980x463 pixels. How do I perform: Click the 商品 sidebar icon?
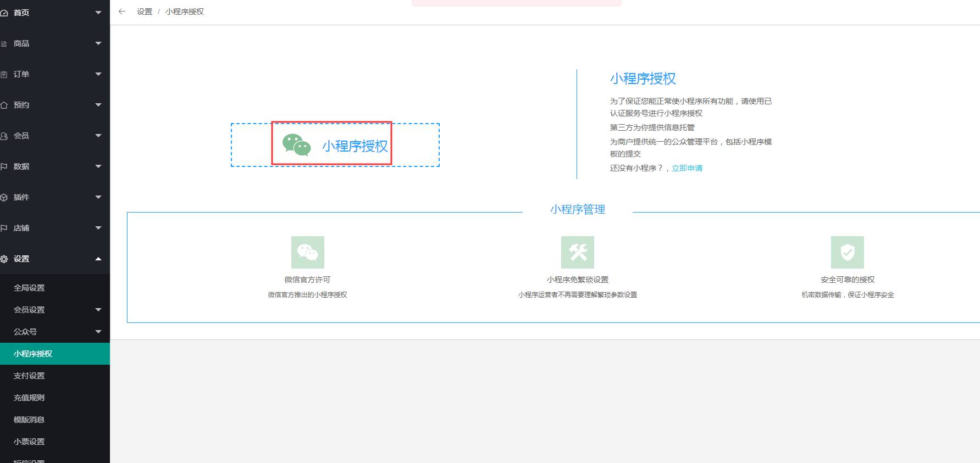pos(4,43)
